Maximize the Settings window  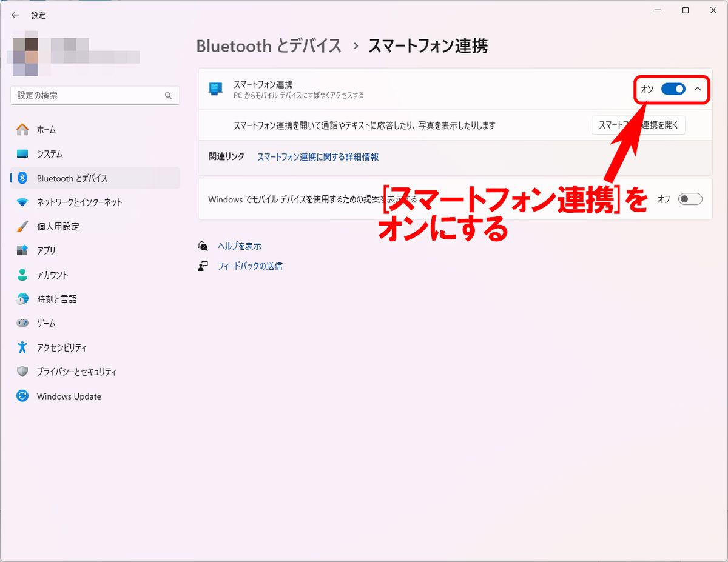point(686,10)
